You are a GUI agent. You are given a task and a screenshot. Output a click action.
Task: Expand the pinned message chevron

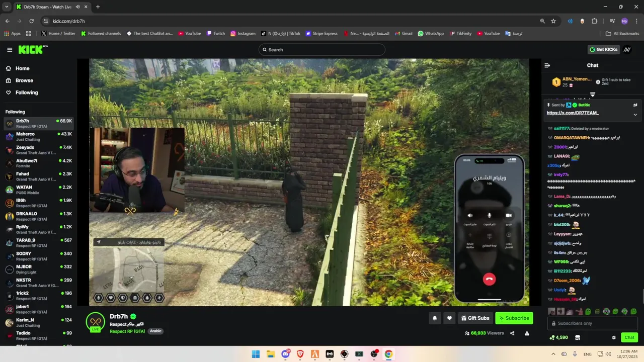pyautogui.click(x=635, y=115)
